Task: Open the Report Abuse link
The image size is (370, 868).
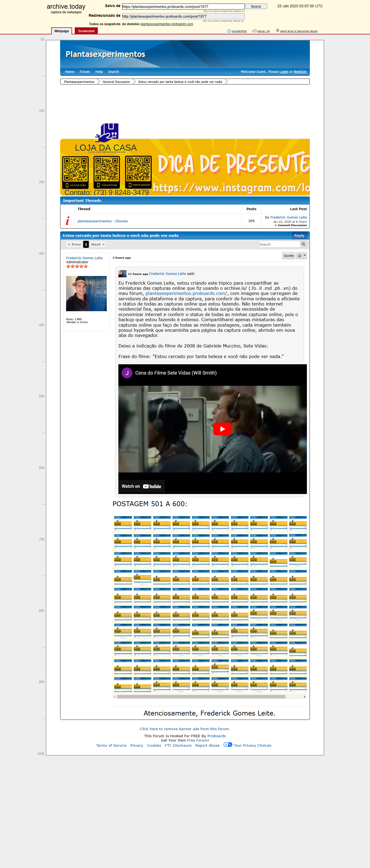Action: click(x=207, y=745)
